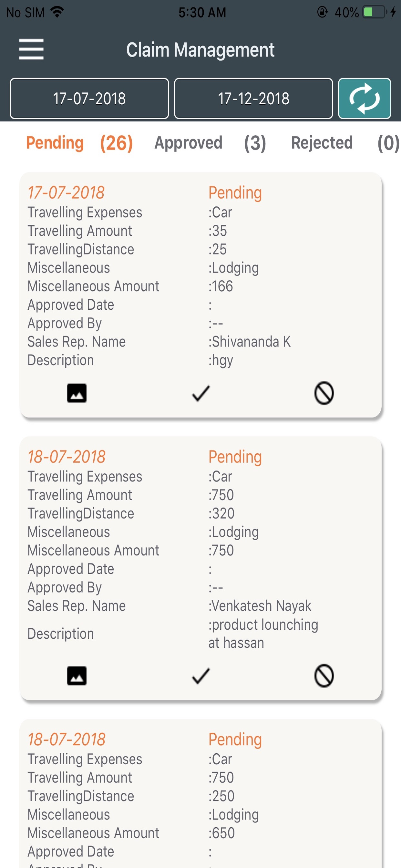Open the hamburger menu
This screenshot has height=868, width=401.
pyautogui.click(x=31, y=49)
